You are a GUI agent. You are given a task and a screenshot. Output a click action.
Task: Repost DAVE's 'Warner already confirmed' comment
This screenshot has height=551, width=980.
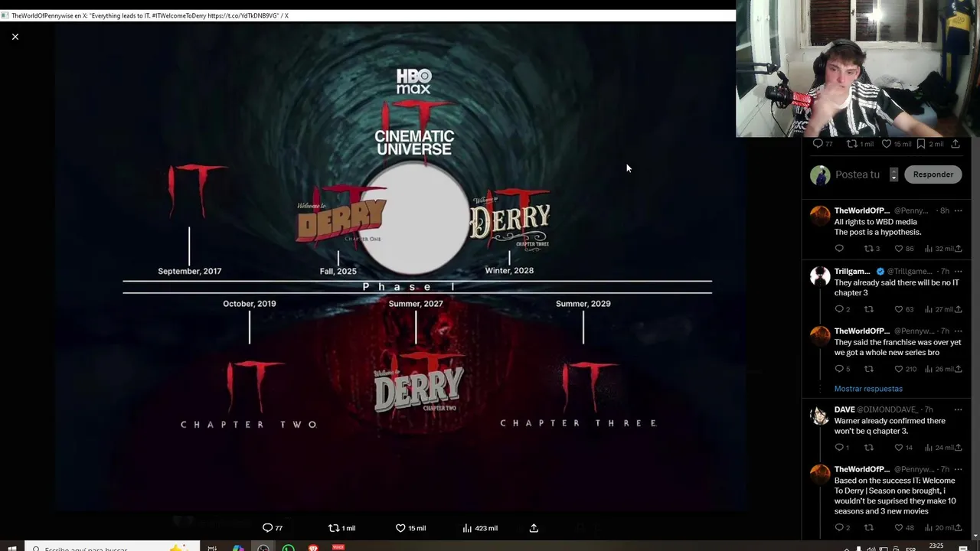pos(868,448)
